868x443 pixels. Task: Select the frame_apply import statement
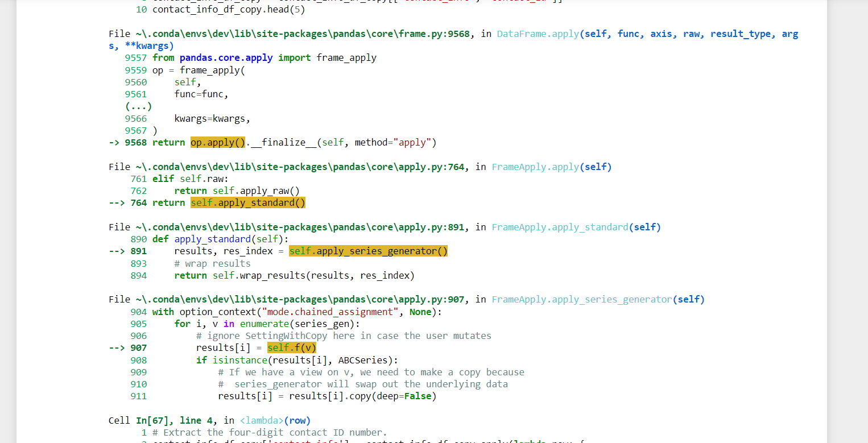click(x=264, y=57)
